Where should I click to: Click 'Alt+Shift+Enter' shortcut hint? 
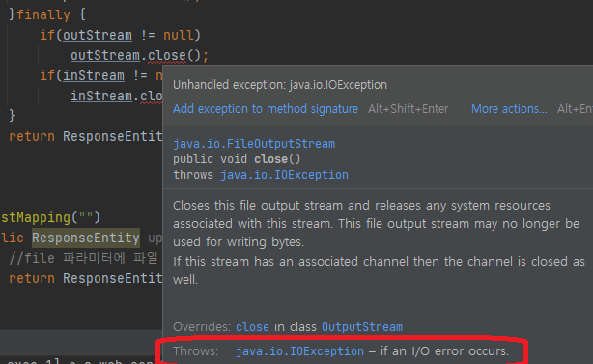(x=409, y=109)
